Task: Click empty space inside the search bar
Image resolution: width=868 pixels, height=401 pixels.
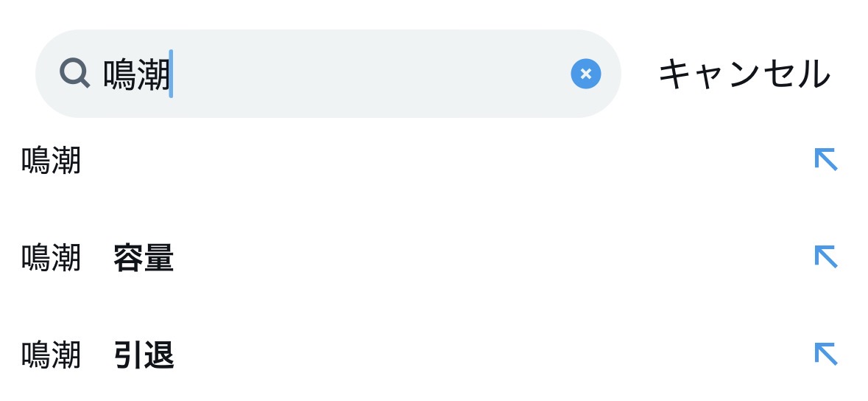Action: tap(368, 74)
